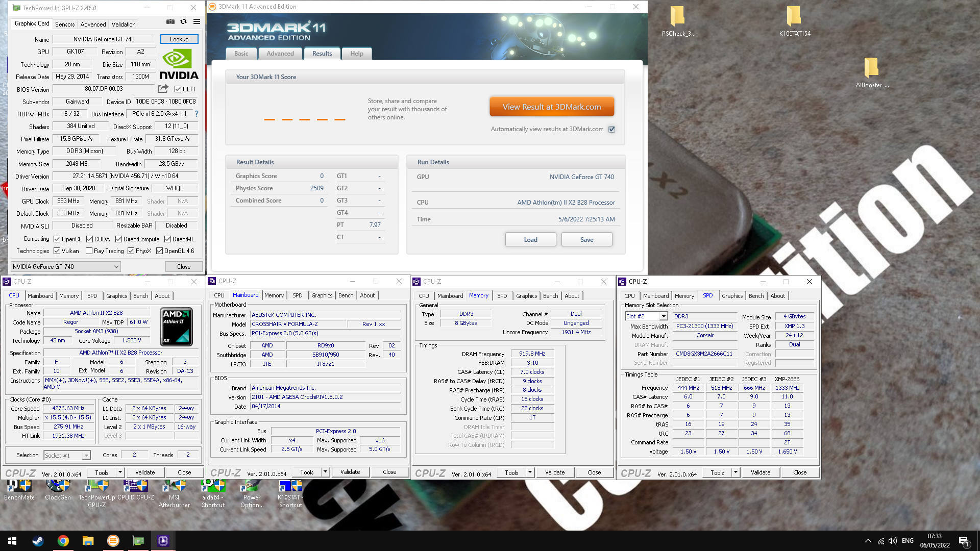The image size is (980, 551).
Task: Toggle the PhysX checkbox
Action: point(131,251)
